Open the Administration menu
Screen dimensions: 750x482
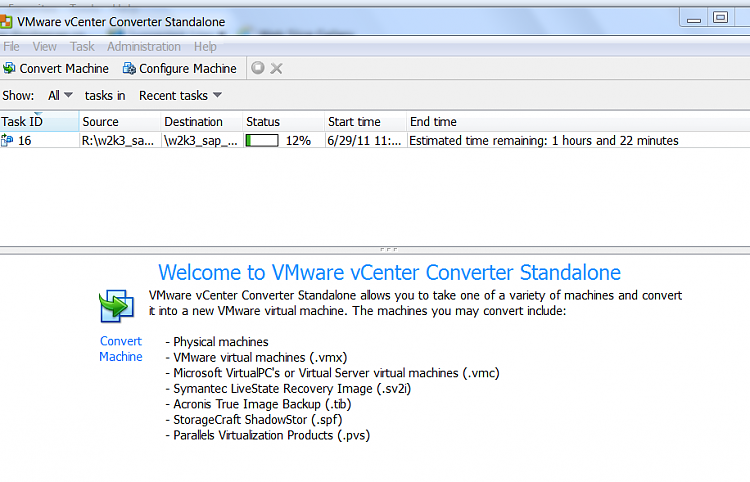click(x=143, y=46)
